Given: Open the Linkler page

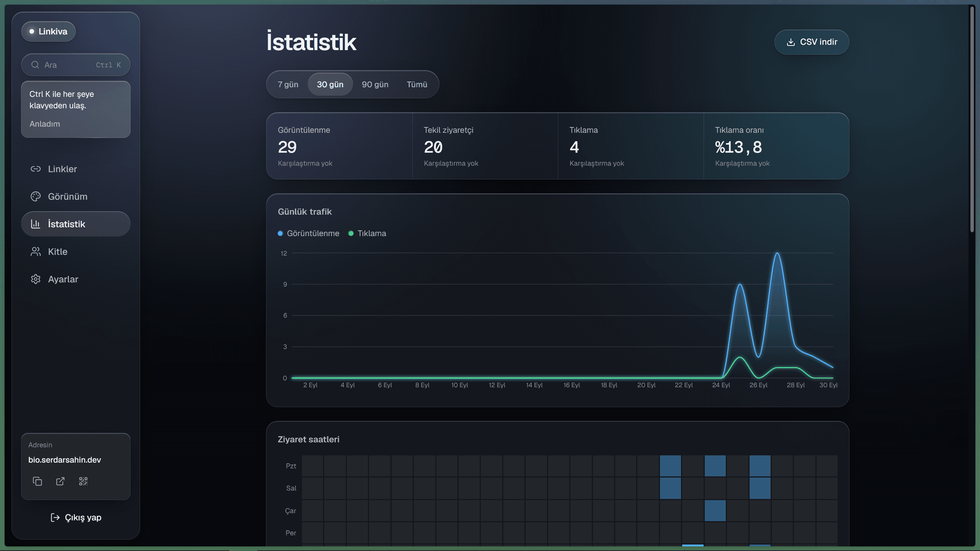Looking at the screenshot, I should tap(76, 169).
